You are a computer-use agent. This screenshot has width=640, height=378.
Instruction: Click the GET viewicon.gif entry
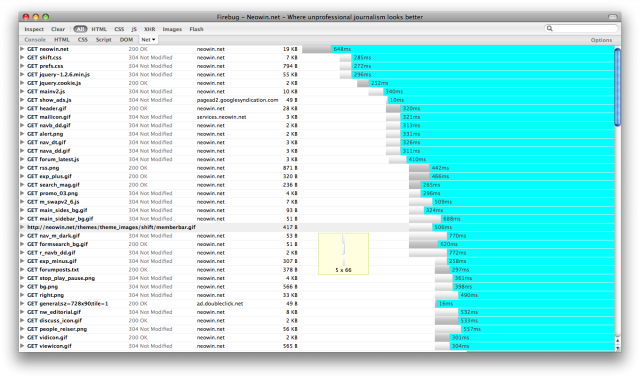click(49, 346)
